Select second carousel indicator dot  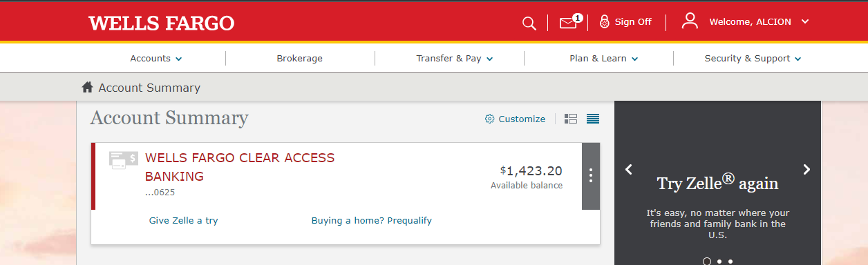(x=719, y=262)
